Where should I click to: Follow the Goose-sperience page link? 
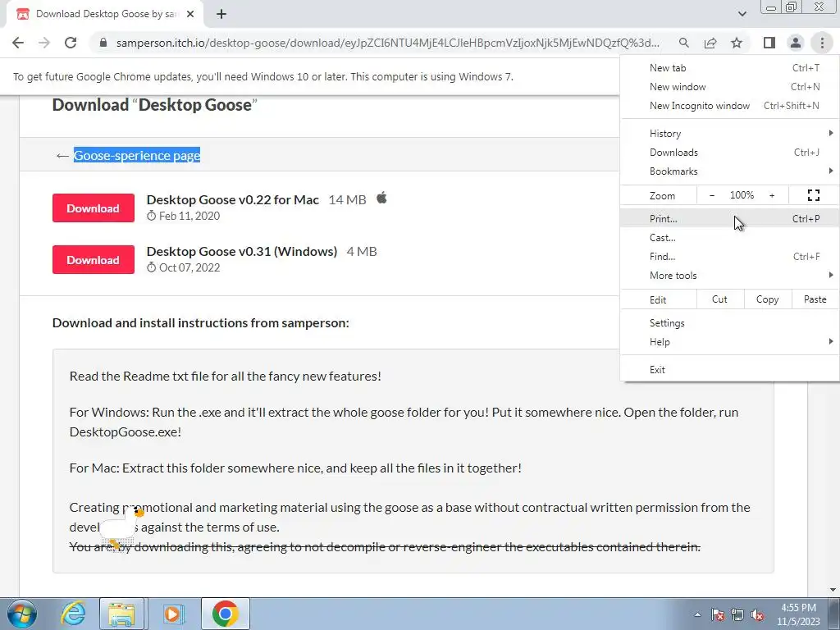137,155
